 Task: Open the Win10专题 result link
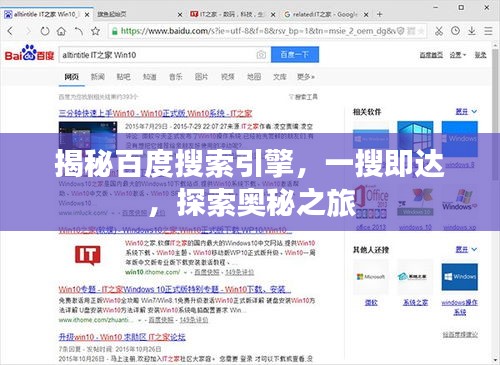coord(175,289)
